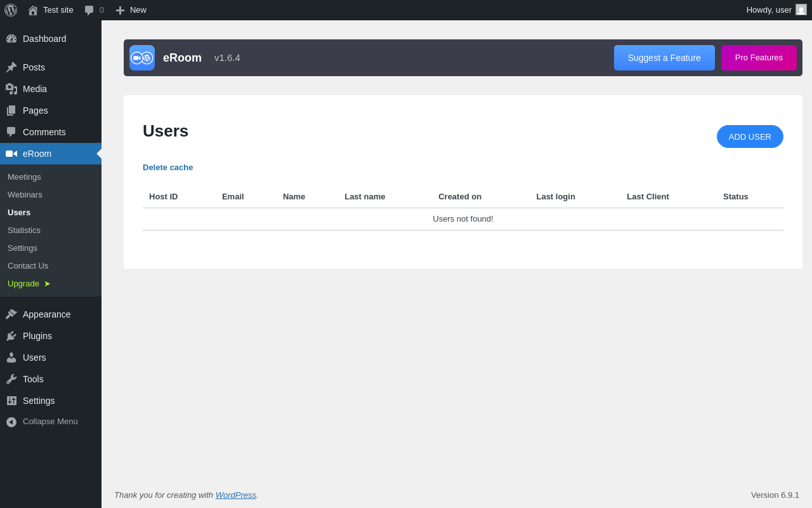812x508 pixels.
Task: Click the Plugins plug icon
Action: [x=11, y=336]
